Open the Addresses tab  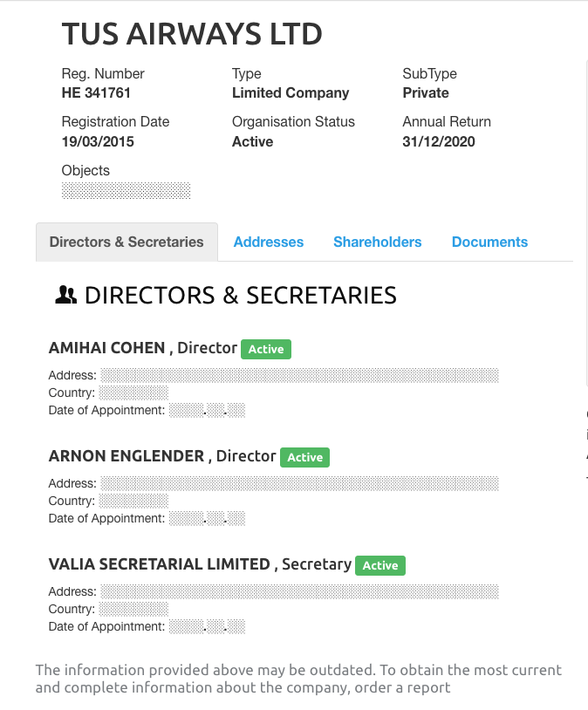[x=269, y=242]
